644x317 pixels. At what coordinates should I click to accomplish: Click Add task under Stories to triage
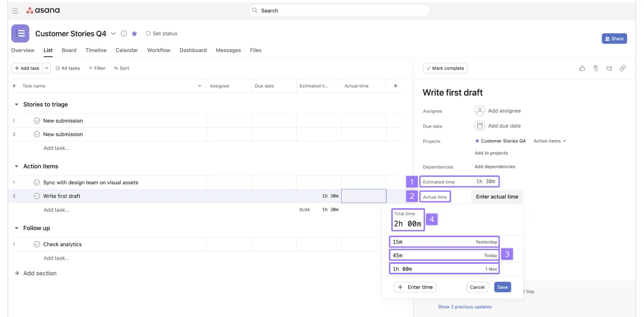(x=56, y=148)
